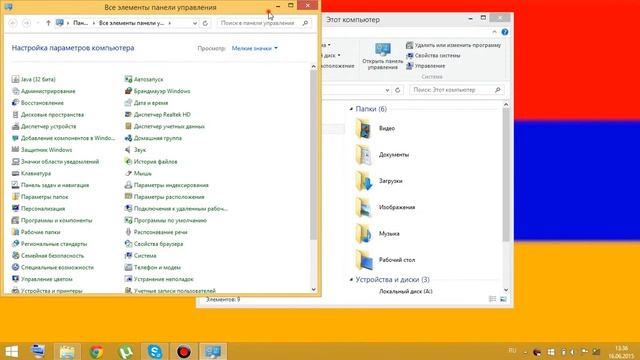This screenshot has height=360, width=640.
Task: Open the Рабочий стол folder
Action: 385,260
